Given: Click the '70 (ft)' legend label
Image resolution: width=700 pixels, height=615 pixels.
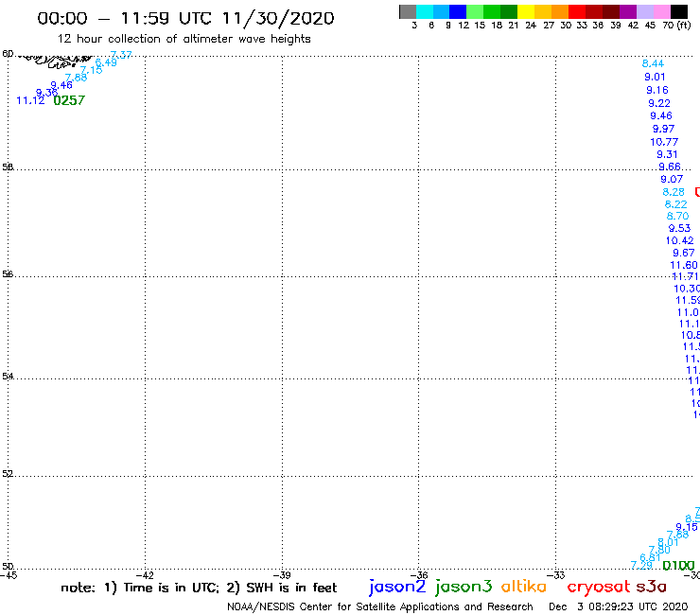Looking at the screenshot, I should coord(676,25).
